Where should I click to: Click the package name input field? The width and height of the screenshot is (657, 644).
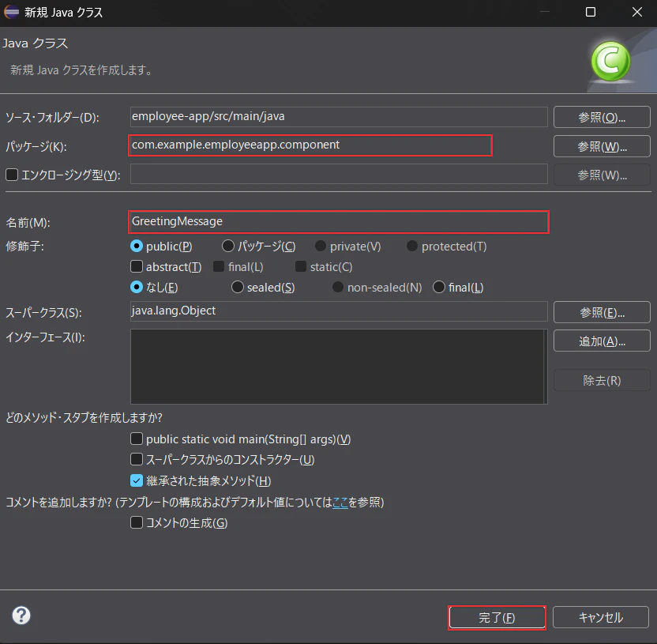click(x=310, y=145)
